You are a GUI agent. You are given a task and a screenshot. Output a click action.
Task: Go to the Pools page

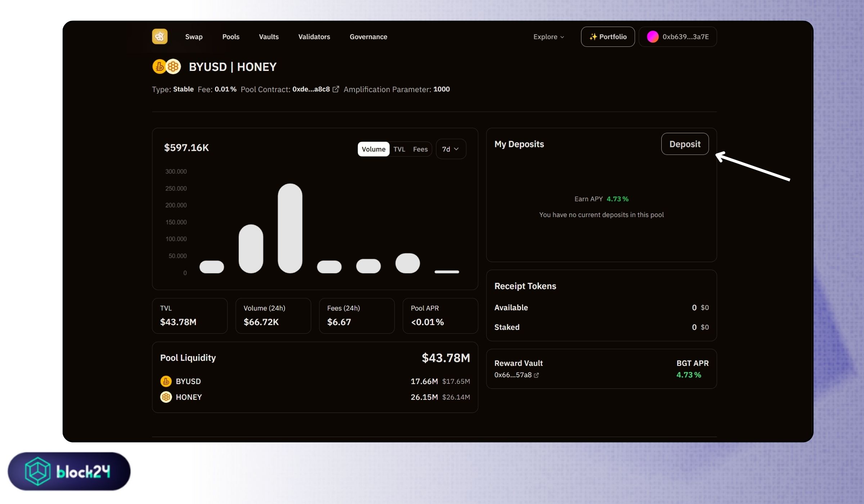231,37
